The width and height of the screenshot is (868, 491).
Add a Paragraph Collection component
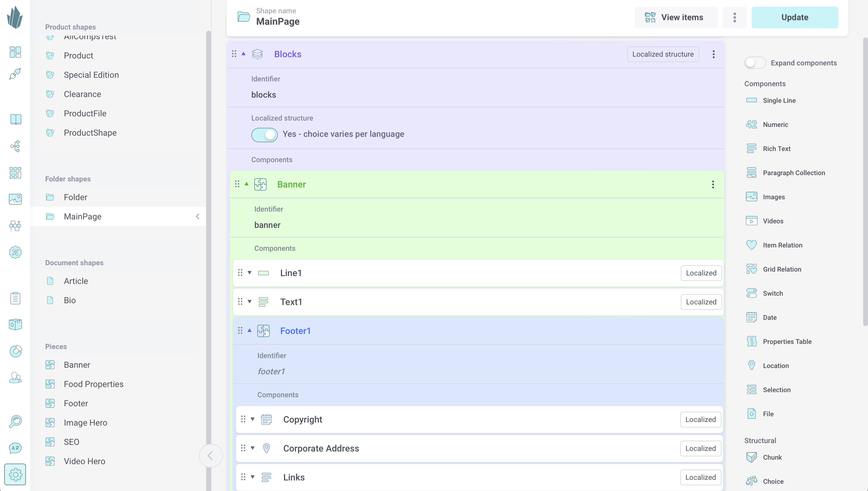(x=785, y=173)
